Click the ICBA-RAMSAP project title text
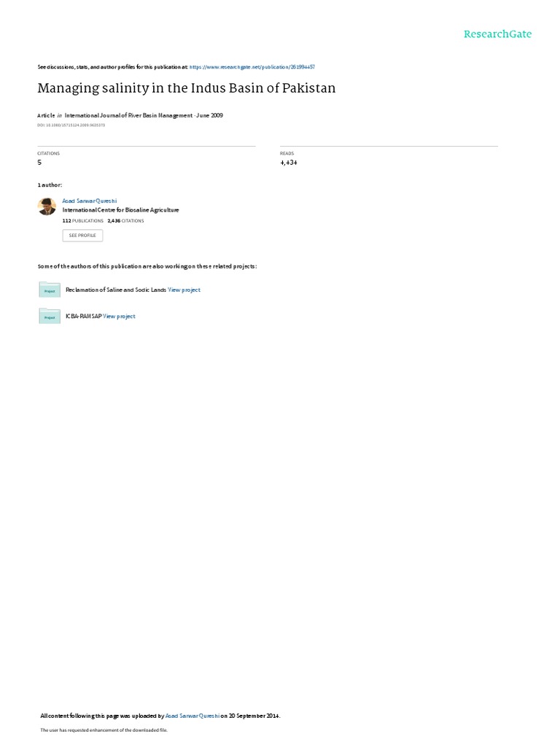 84,317
